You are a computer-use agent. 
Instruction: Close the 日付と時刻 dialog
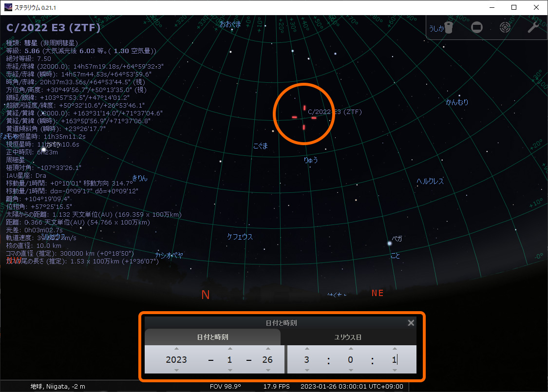[411, 323]
